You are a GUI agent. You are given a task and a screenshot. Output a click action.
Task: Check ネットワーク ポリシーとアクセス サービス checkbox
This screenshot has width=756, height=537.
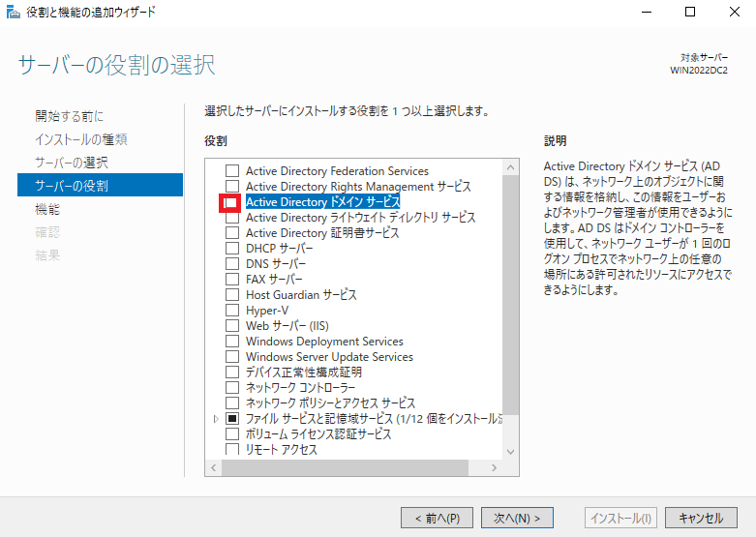coord(232,403)
